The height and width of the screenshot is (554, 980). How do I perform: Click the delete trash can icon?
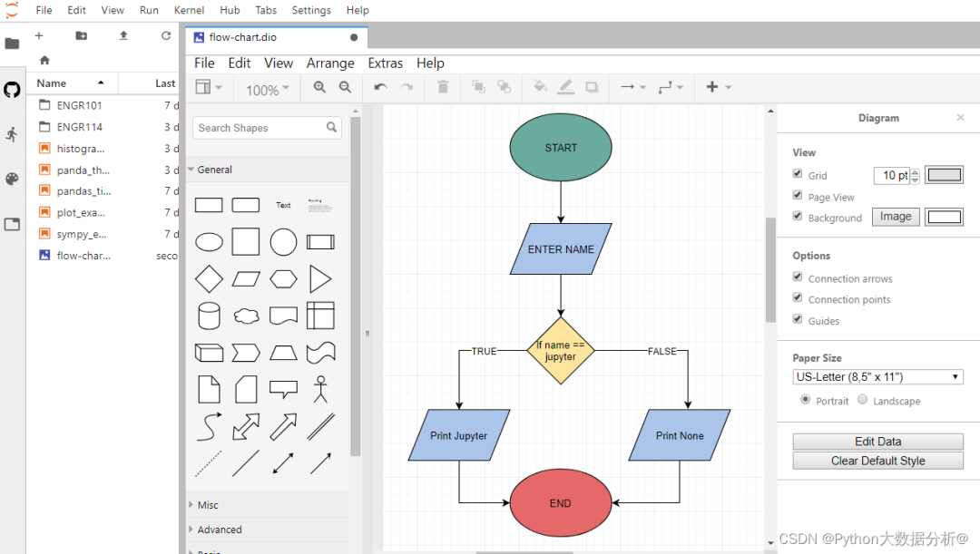(x=443, y=87)
